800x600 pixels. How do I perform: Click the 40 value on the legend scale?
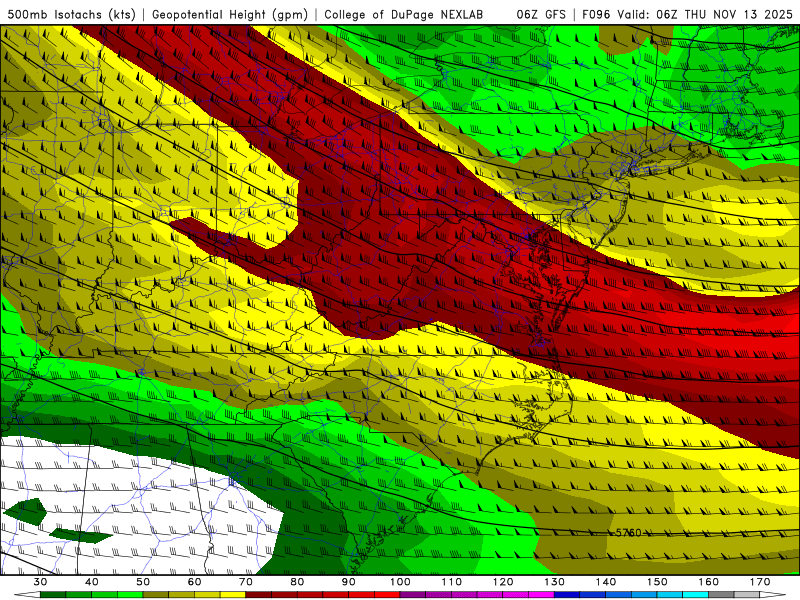[92, 582]
